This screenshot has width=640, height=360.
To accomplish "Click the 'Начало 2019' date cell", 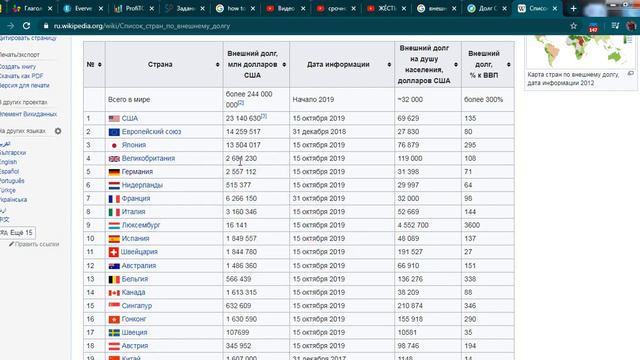I will pyautogui.click(x=342, y=100).
